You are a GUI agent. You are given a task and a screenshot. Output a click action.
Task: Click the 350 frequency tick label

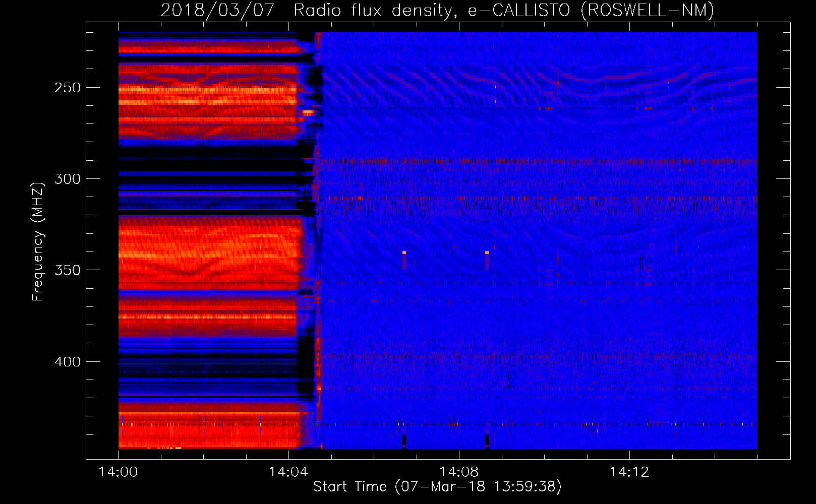tap(68, 270)
